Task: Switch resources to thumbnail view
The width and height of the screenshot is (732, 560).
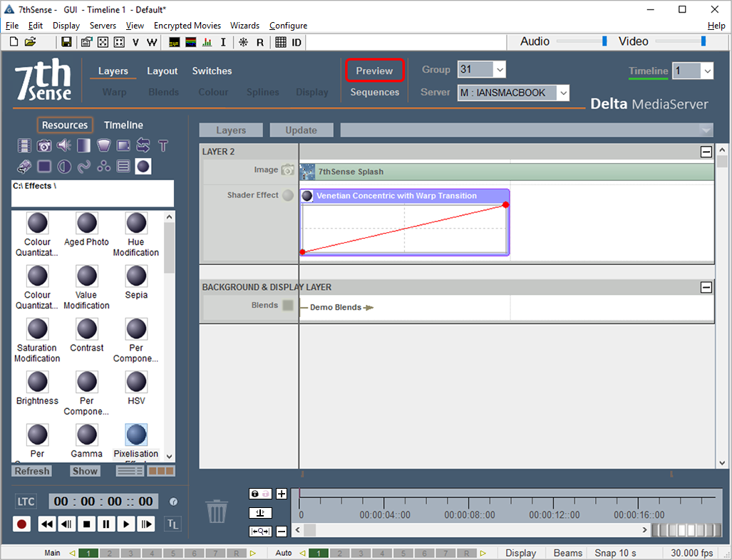Action: point(161,471)
